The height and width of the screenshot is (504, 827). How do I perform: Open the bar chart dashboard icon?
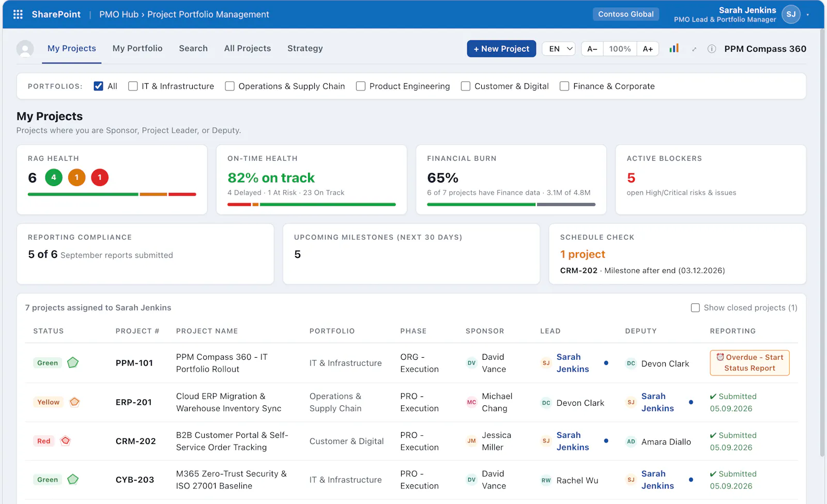(674, 48)
